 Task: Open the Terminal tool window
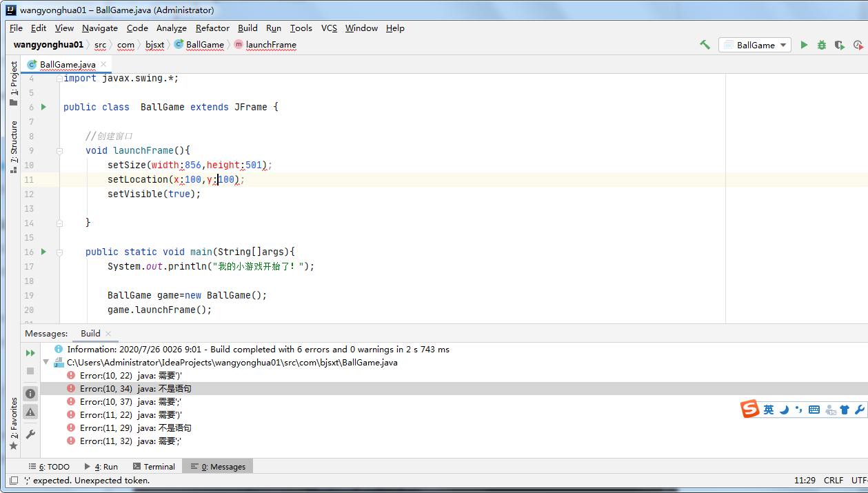(154, 467)
